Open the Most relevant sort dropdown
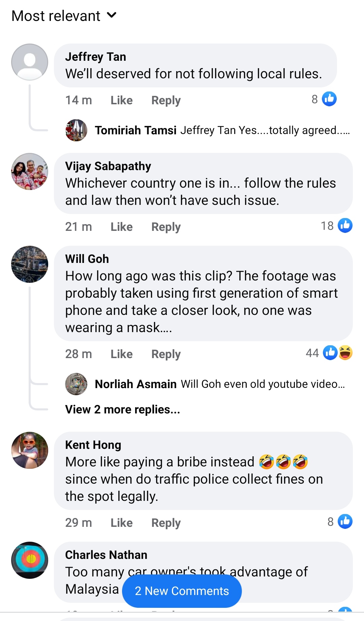 (x=64, y=16)
